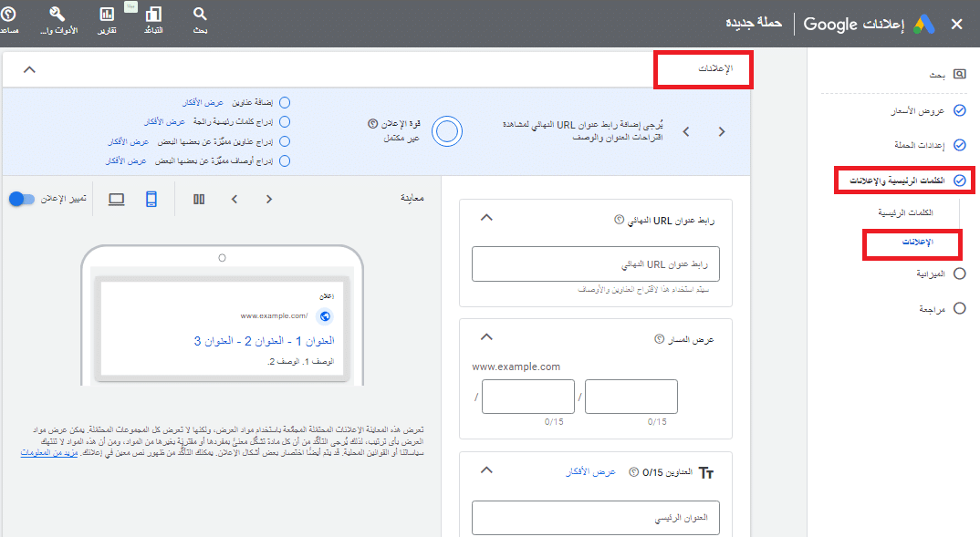Click the Tt headlines text icon

point(706,472)
